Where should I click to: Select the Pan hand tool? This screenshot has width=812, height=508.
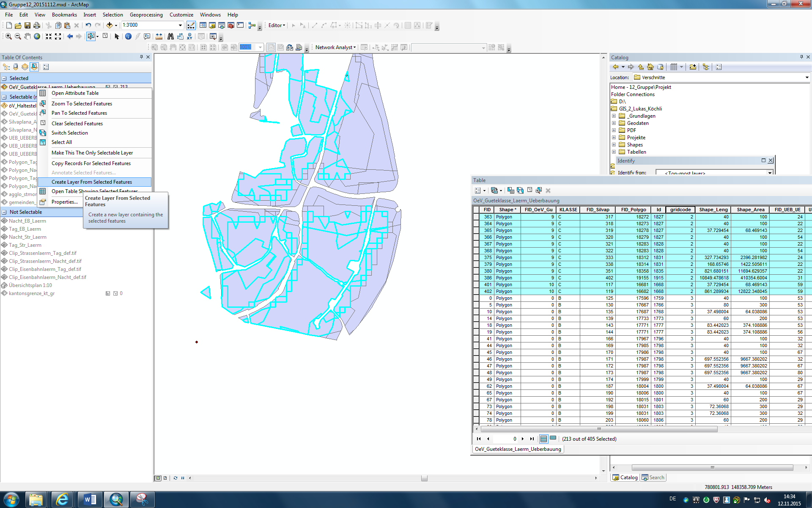[27, 36]
